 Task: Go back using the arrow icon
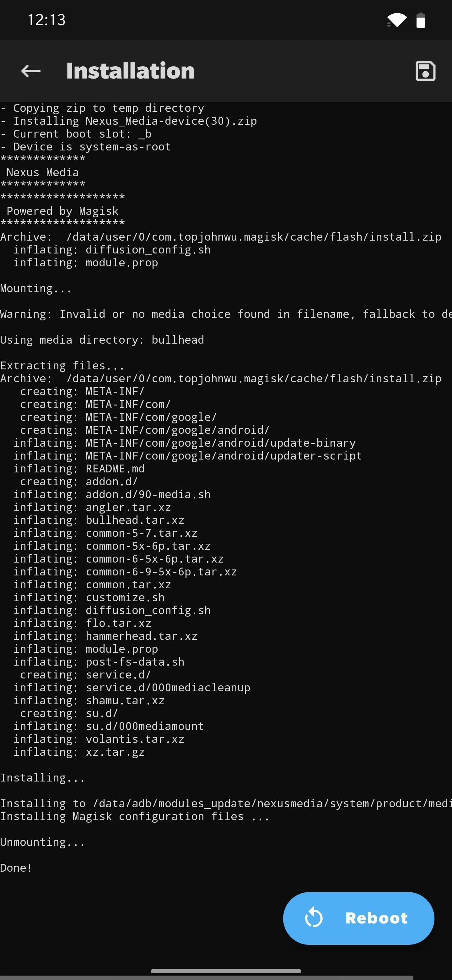point(31,71)
